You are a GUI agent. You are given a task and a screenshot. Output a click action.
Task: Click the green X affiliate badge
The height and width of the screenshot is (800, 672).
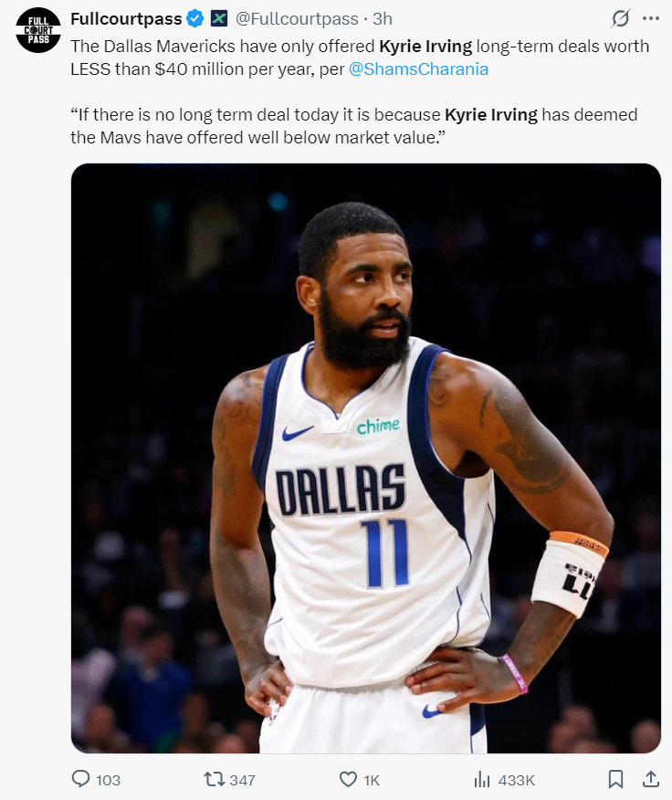[x=219, y=19]
